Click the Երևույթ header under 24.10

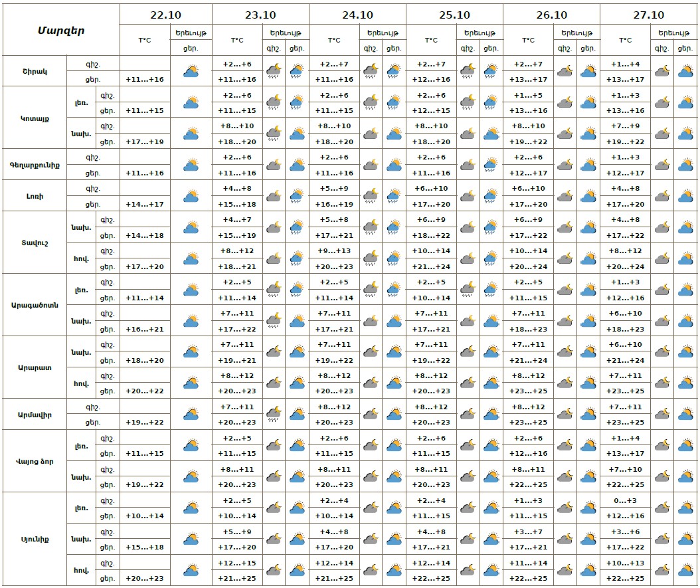point(383,33)
